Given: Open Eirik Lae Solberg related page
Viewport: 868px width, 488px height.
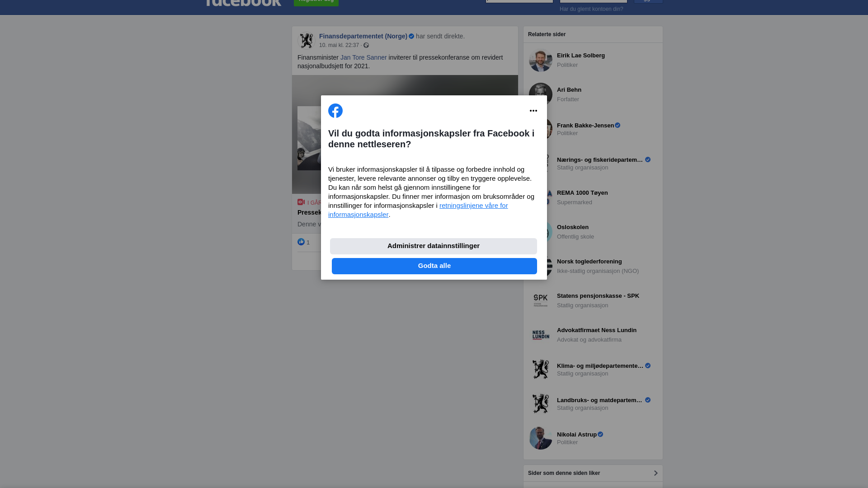Looking at the screenshot, I should tap(581, 56).
